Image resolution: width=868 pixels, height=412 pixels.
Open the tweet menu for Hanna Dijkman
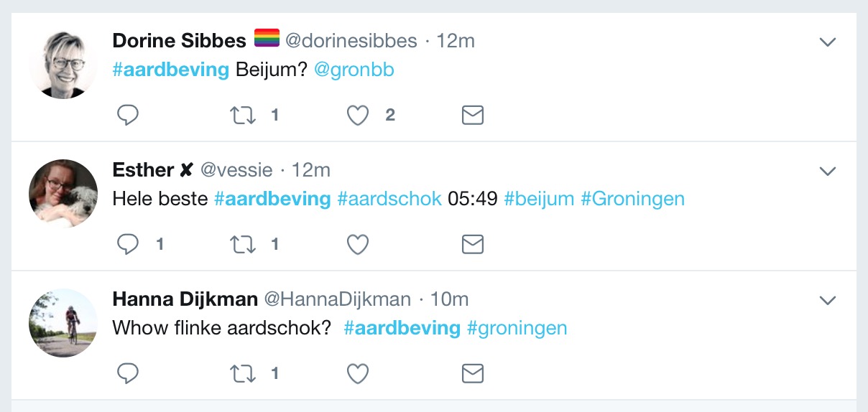828,300
